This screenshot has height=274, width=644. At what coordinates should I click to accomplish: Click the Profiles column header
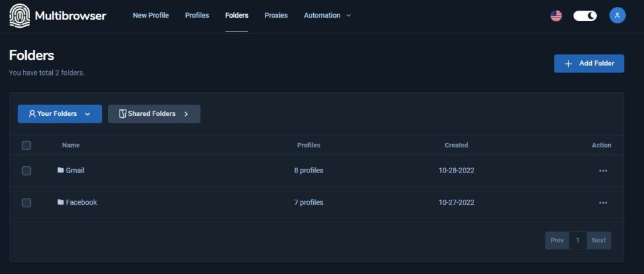tap(308, 146)
